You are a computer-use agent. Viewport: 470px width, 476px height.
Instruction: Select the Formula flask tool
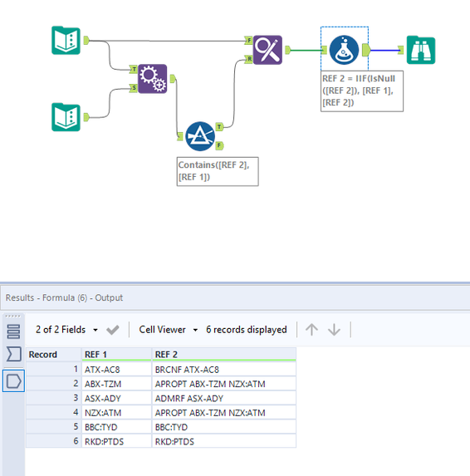point(344,50)
